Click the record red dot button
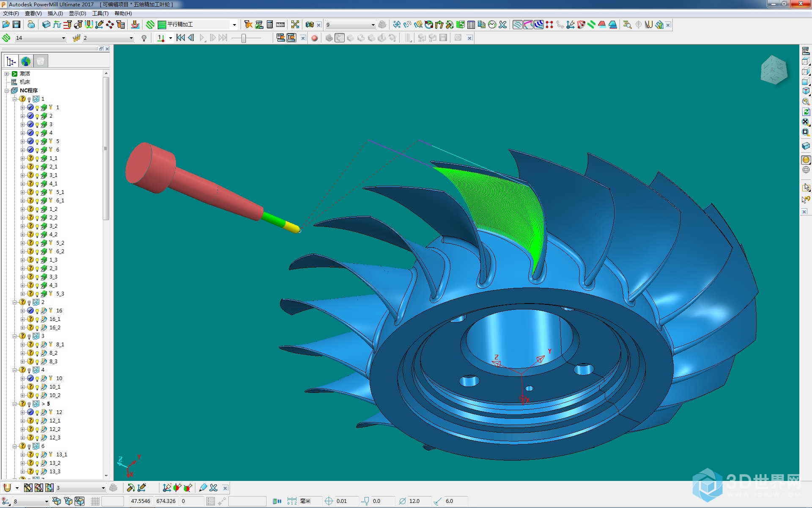The width and height of the screenshot is (812, 508). [x=314, y=38]
